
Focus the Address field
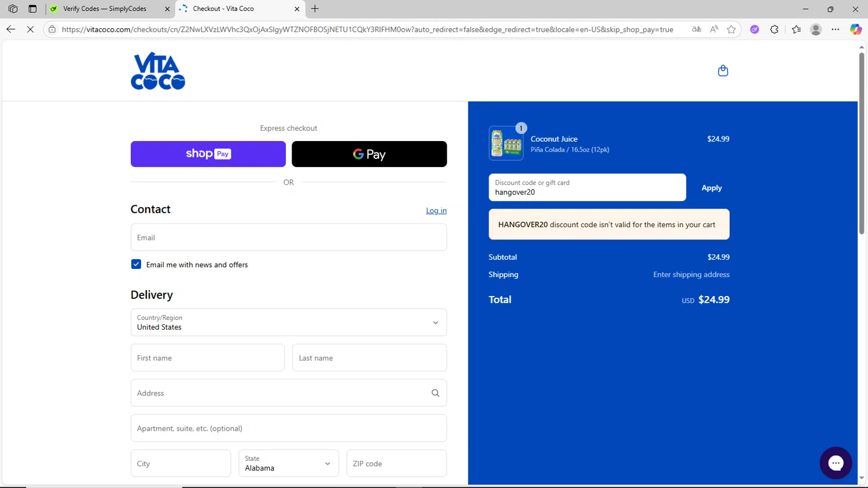pos(289,393)
